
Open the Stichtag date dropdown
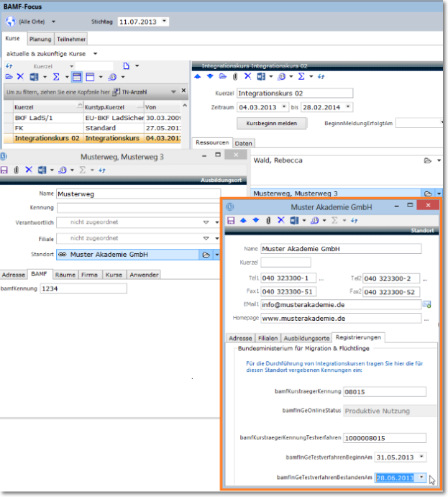(x=165, y=22)
